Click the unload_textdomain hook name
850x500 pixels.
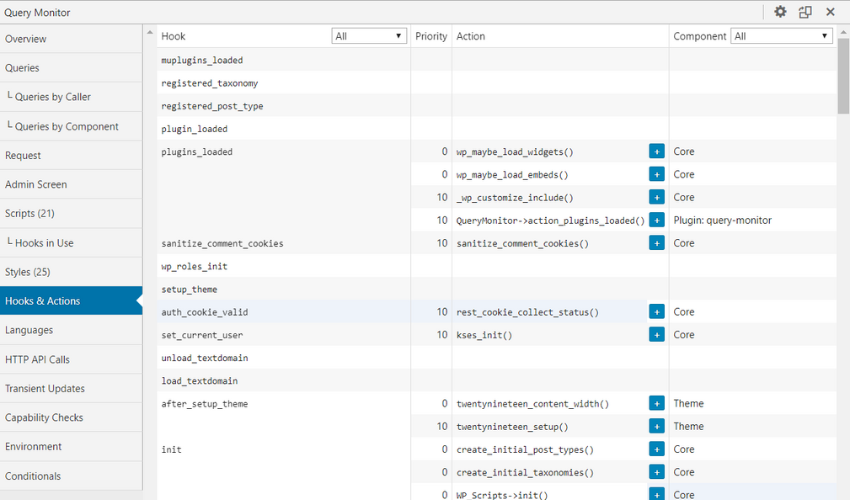204,358
